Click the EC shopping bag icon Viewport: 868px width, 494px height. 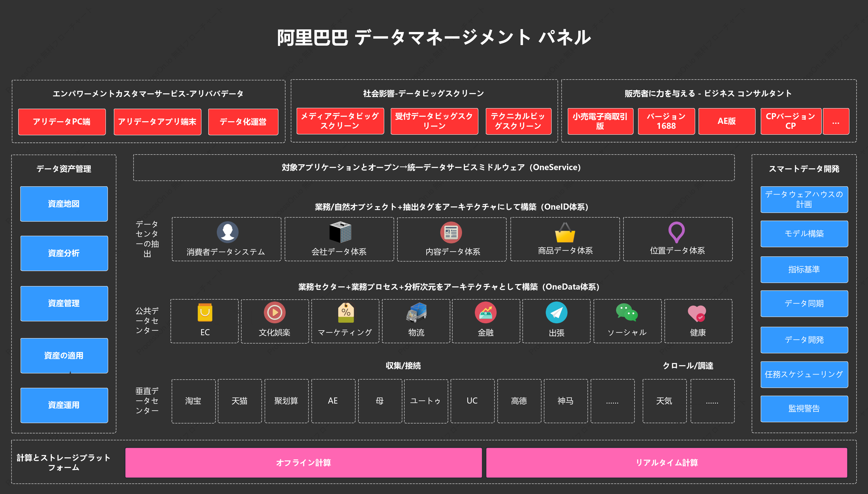[x=205, y=313]
